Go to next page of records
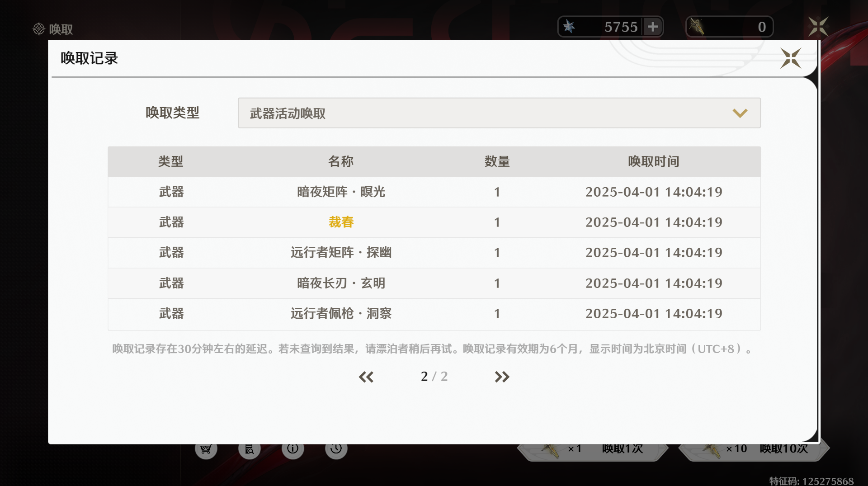The width and height of the screenshot is (868, 486). (x=502, y=377)
